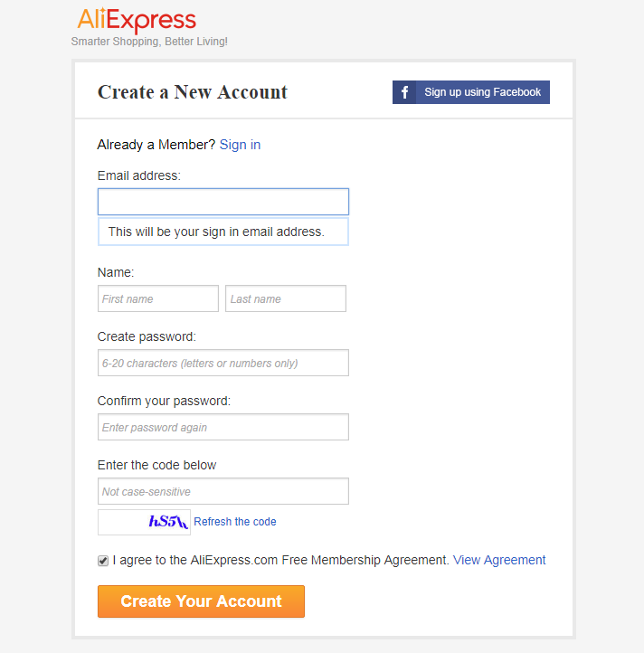Image resolution: width=644 pixels, height=653 pixels.
Task: Focus the Email address field
Action: (x=223, y=202)
